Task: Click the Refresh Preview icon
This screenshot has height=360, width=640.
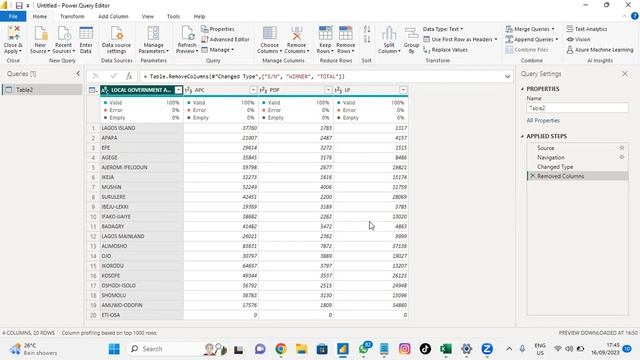Action: [187, 33]
